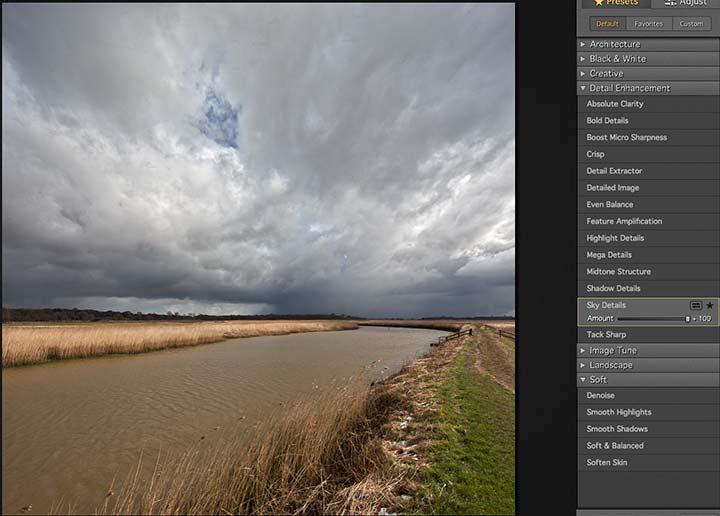Image resolution: width=720 pixels, height=516 pixels.
Task: Expand the Black & White category
Action: 648,59
